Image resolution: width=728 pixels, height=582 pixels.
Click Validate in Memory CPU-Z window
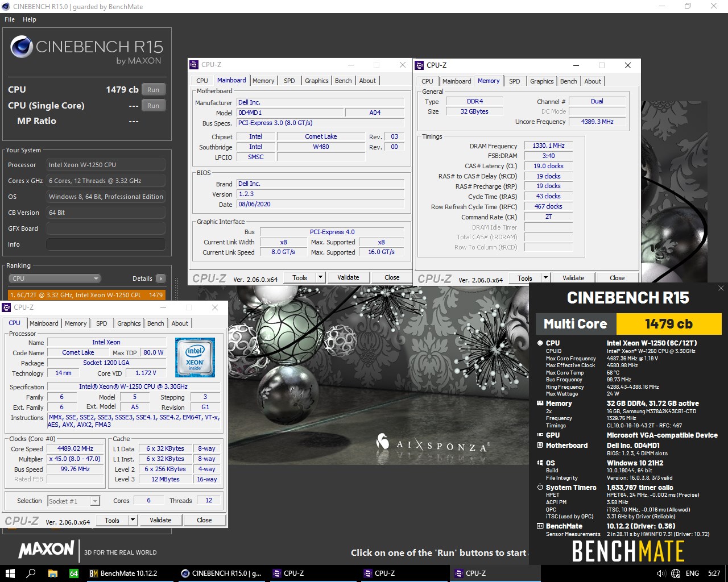click(573, 278)
